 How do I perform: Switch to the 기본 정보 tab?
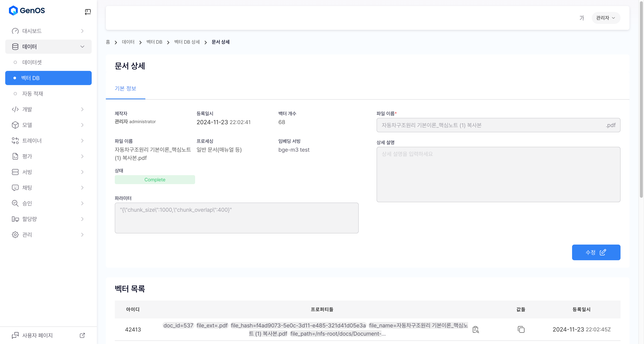click(125, 88)
